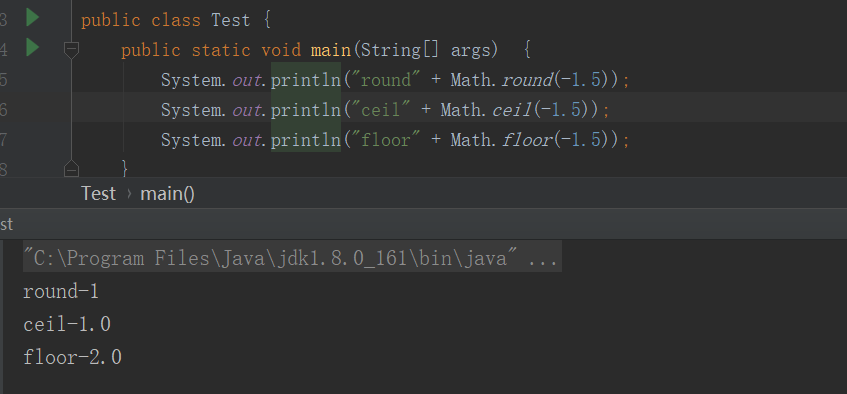Click the "floor" string literal
The image size is (847, 394).
coord(386,141)
